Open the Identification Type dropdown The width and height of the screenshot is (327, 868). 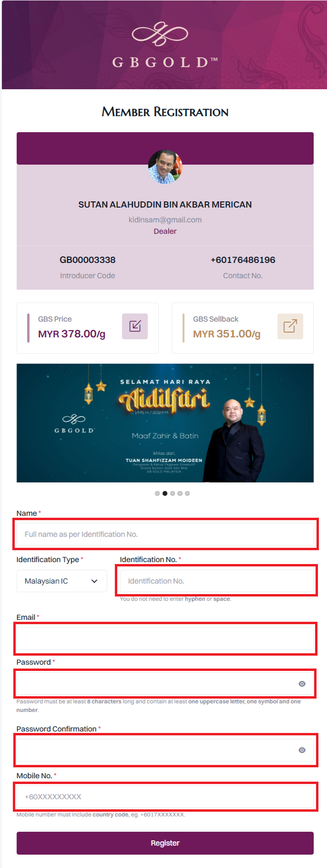point(62,581)
